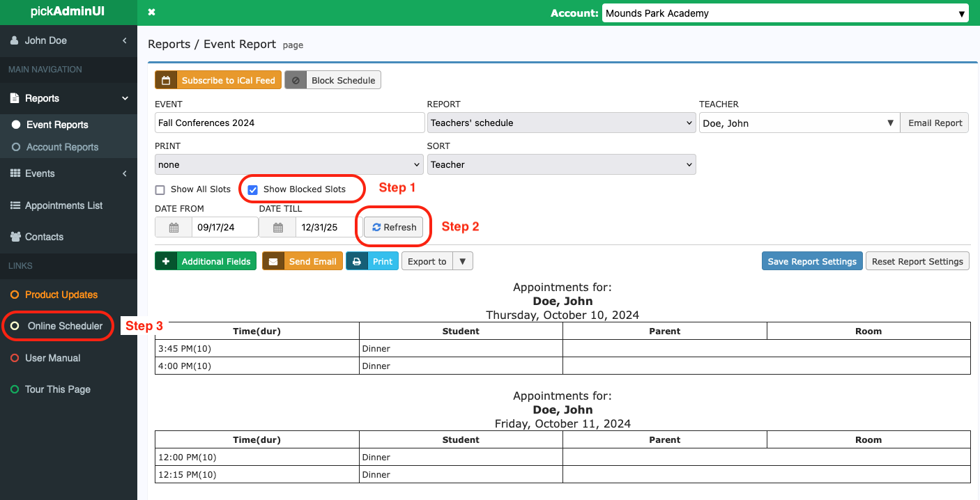Expand the Export to dropdown arrow

(x=463, y=262)
